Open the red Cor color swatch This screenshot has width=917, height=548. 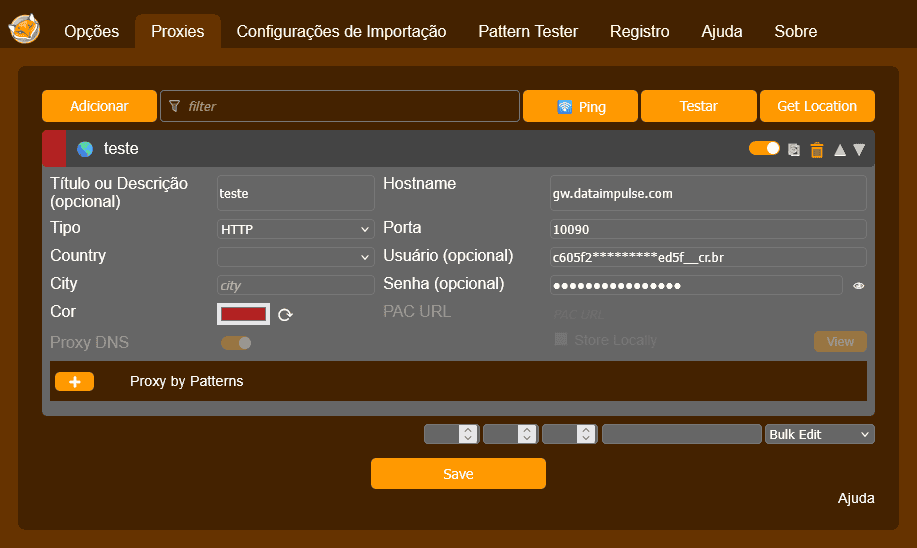pyautogui.click(x=243, y=314)
